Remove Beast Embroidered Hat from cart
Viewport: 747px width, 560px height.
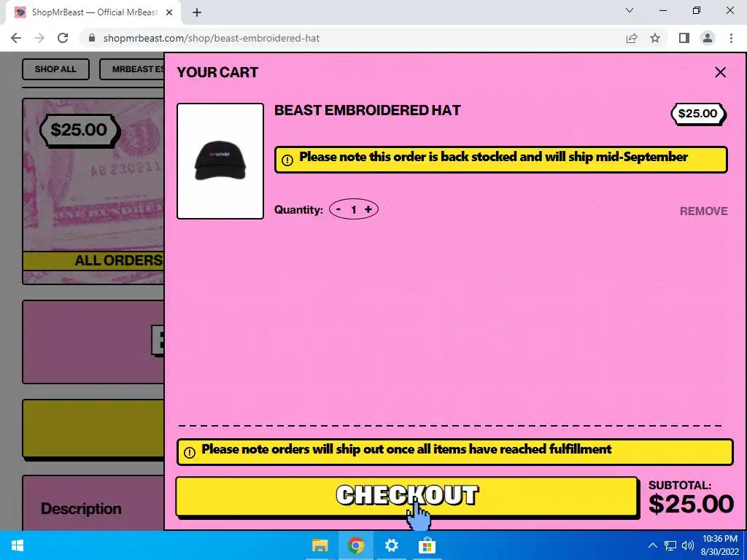[x=703, y=211]
